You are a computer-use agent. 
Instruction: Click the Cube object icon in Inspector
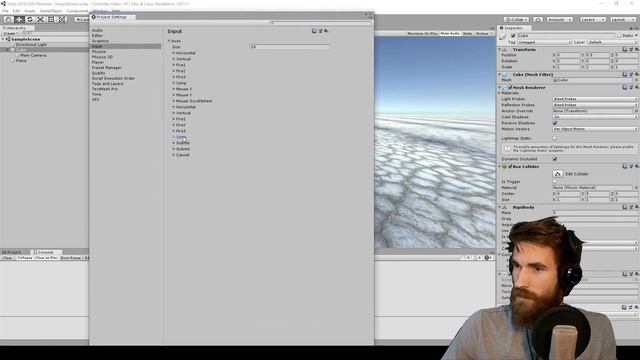coord(503,37)
